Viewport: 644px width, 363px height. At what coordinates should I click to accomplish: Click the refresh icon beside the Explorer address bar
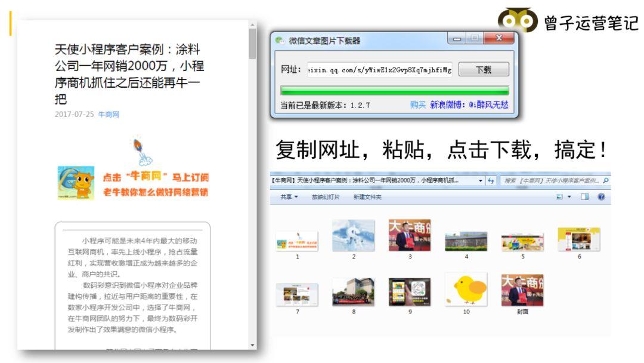491,180
